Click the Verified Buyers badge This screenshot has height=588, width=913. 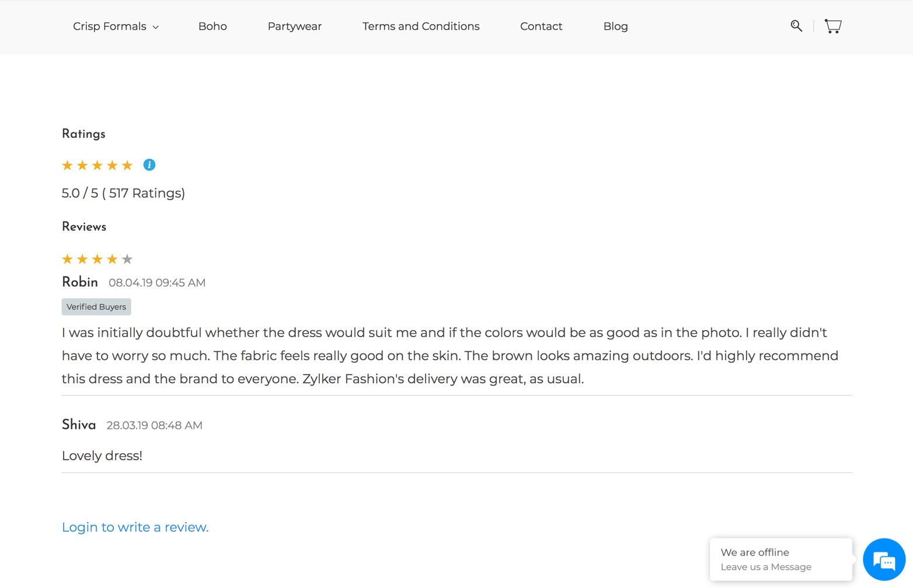click(x=96, y=307)
